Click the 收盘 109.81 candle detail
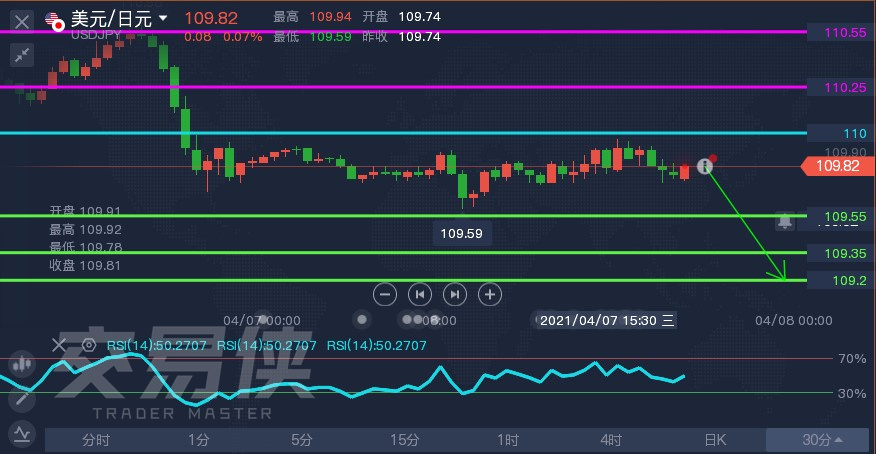 click(x=85, y=265)
